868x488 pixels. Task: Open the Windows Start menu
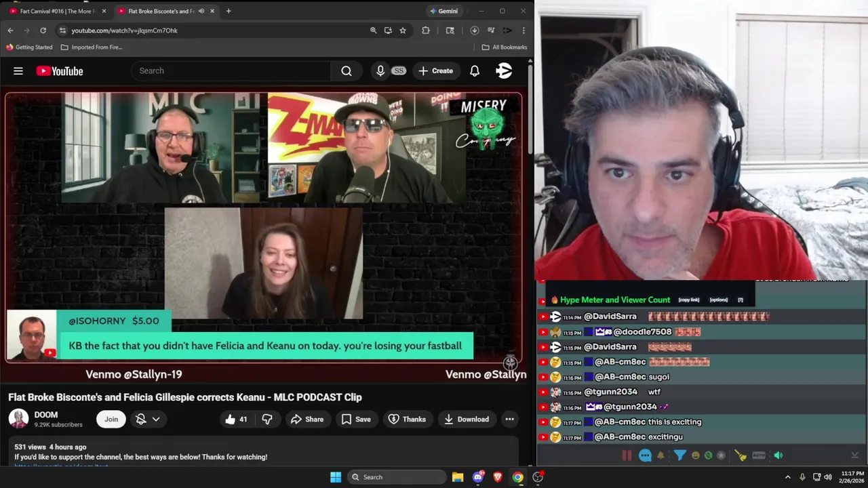[336, 477]
